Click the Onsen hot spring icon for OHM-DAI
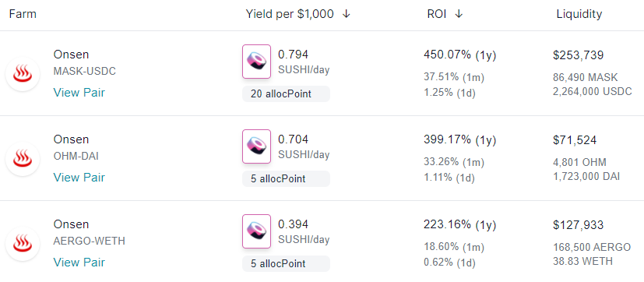 click(23, 159)
